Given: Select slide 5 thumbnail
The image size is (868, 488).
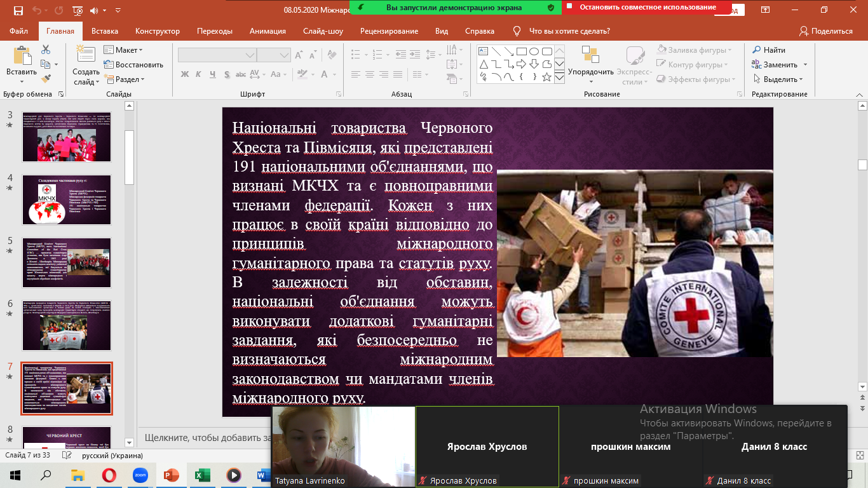Looking at the screenshot, I should (67, 262).
